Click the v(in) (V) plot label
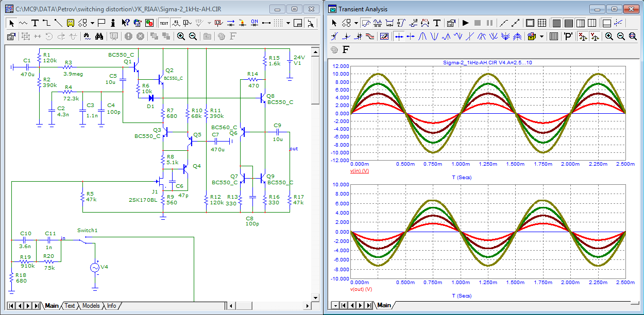 pyautogui.click(x=359, y=171)
